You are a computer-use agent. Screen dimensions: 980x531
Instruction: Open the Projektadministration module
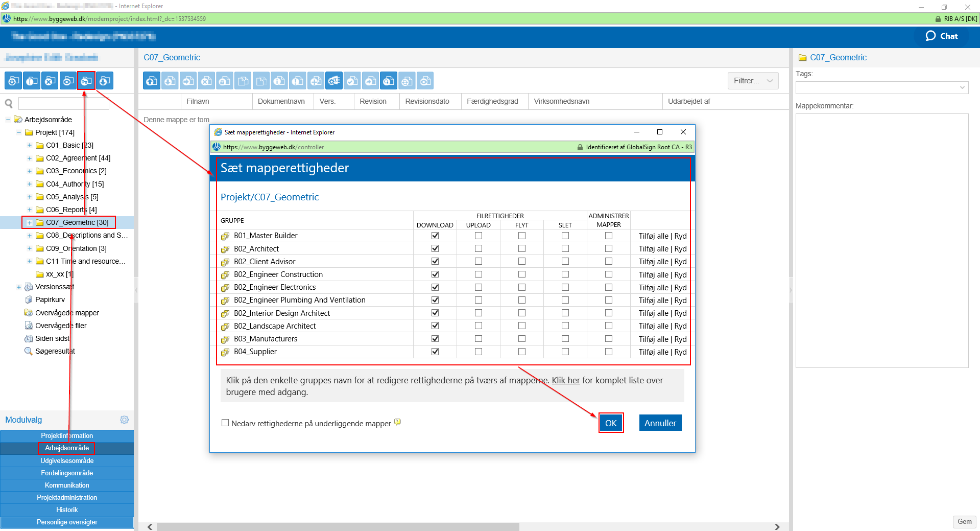[67, 497]
